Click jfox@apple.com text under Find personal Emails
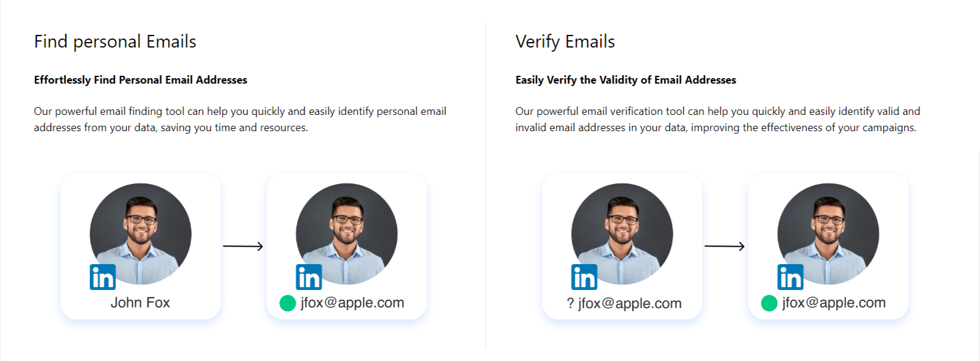Image resolution: width=980 pixels, height=361 pixels. 352,303
